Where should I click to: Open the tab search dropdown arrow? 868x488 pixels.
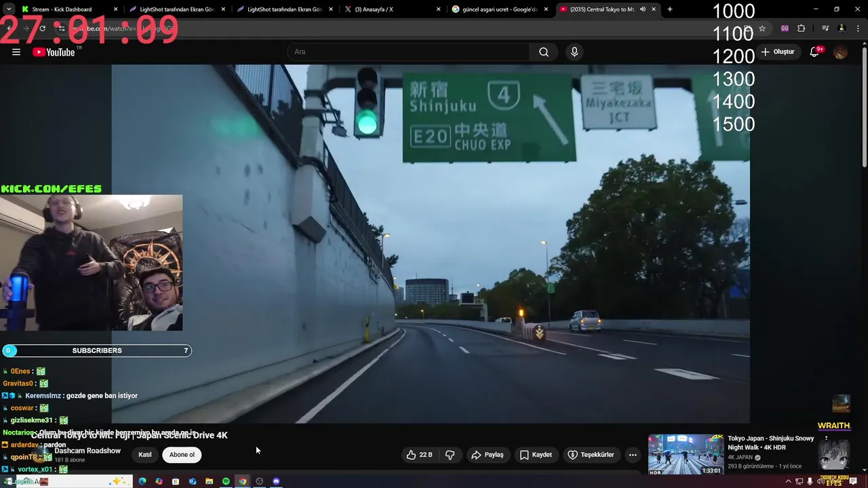9,9
